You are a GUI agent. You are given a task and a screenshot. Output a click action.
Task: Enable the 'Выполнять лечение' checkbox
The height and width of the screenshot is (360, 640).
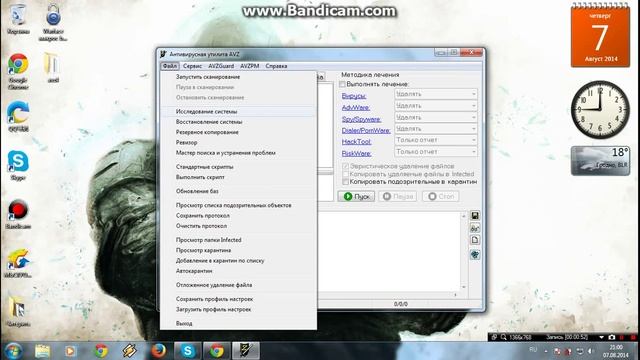342,84
